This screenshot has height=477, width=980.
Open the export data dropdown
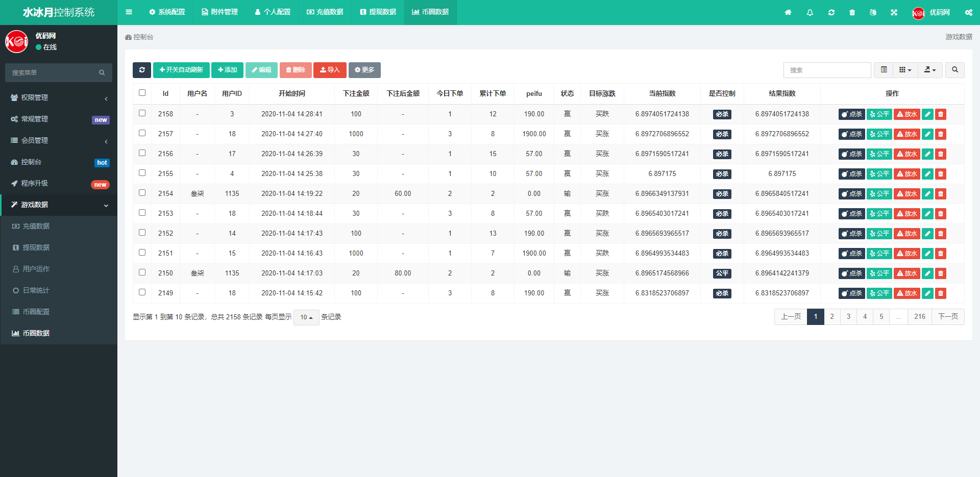pos(930,70)
